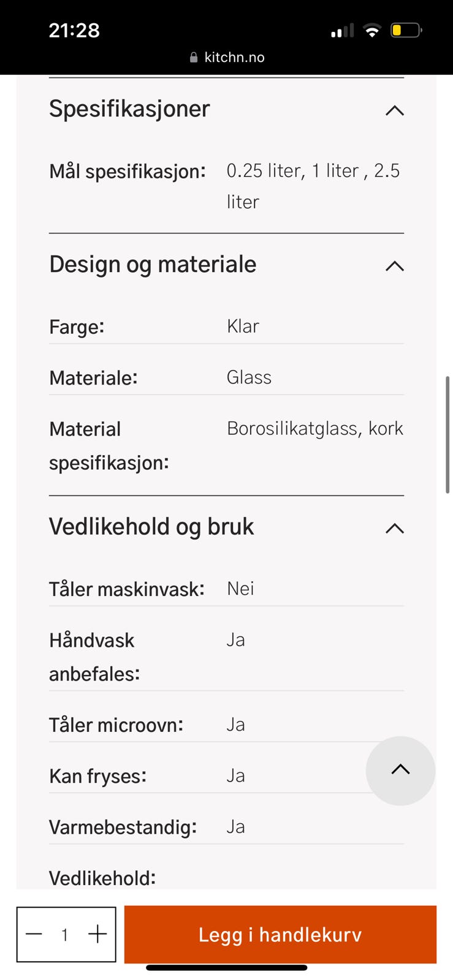Tap the quantity field showing 1
This screenshot has width=453, height=980.
point(65,935)
